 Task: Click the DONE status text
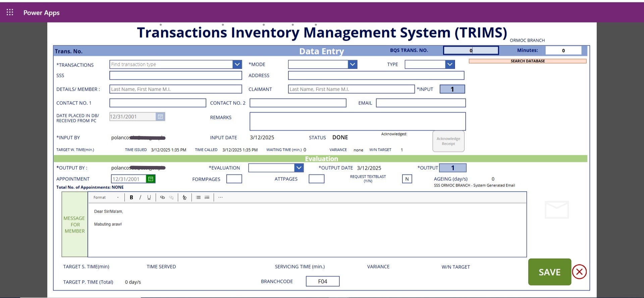[340, 137]
